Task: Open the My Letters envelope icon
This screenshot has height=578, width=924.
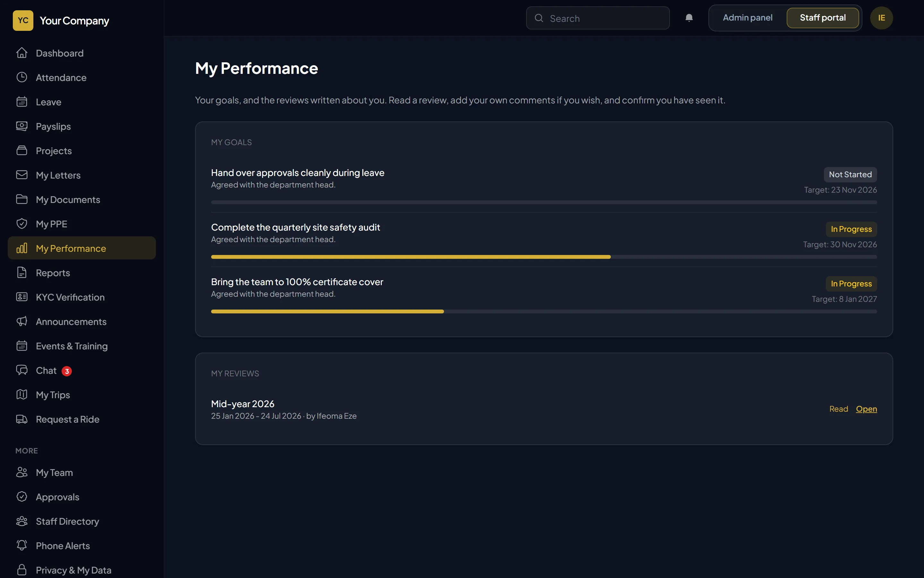Action: click(22, 175)
